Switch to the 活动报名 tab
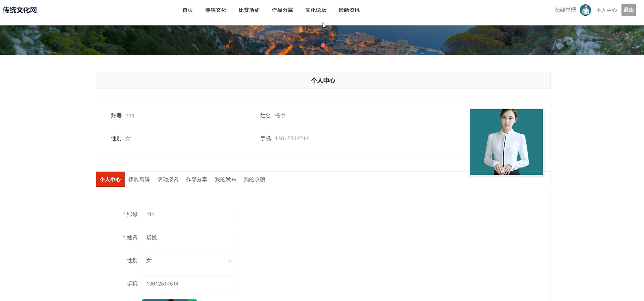Screen dimensions: 644x301 pyautogui.click(x=168, y=179)
